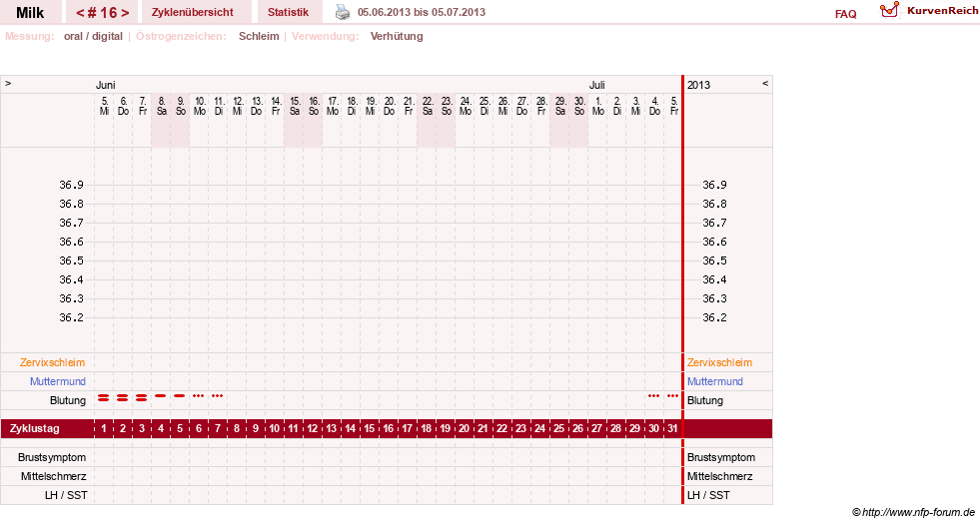Click spotting dots on cycle day 6
The height and width of the screenshot is (524, 980).
[x=198, y=395]
